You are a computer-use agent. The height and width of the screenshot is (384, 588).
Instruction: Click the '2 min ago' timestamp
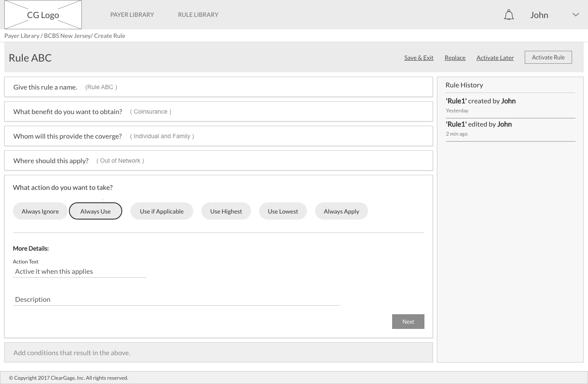tap(457, 134)
